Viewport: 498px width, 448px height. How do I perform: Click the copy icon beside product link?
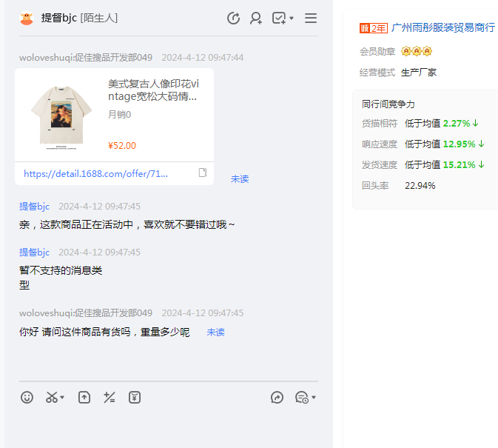click(x=202, y=173)
